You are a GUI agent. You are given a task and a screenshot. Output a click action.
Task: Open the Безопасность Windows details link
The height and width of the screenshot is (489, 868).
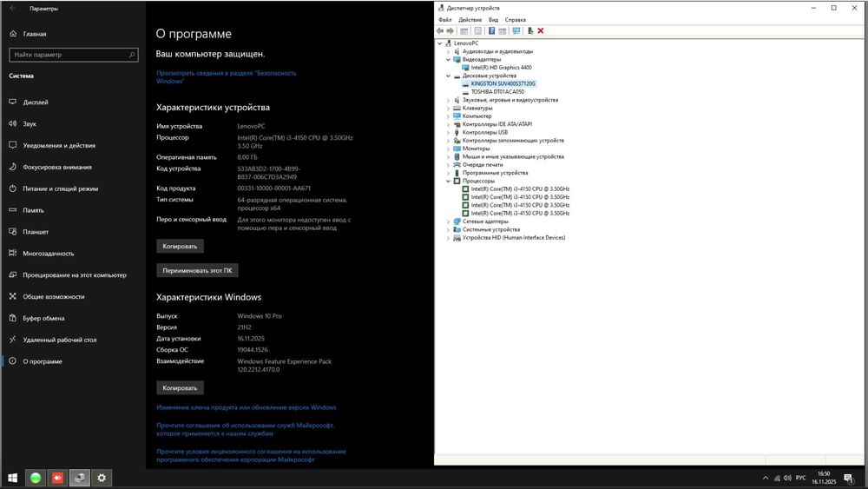(226, 77)
